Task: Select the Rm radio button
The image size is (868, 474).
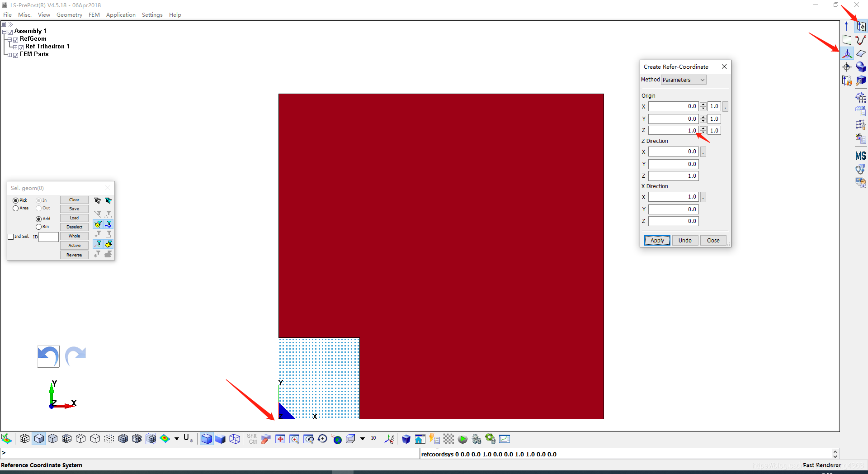Action: 38,227
